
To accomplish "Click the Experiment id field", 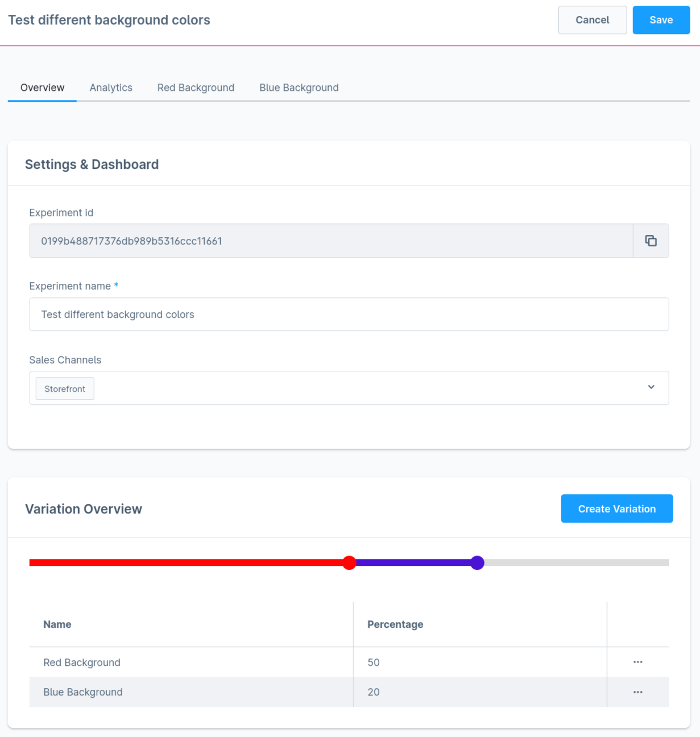I will (331, 241).
